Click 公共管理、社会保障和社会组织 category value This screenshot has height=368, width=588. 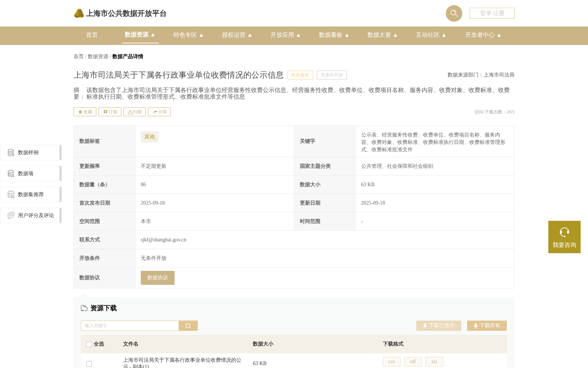(x=397, y=166)
